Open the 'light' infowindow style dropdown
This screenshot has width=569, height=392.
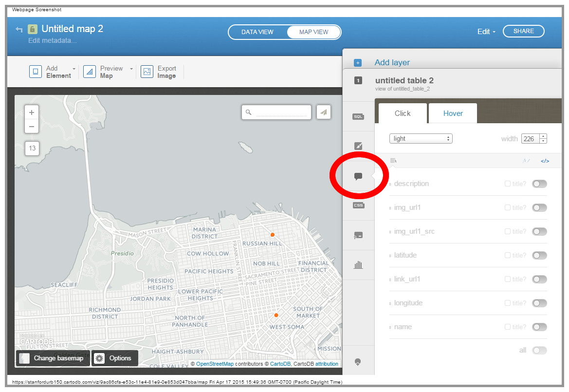(x=421, y=139)
